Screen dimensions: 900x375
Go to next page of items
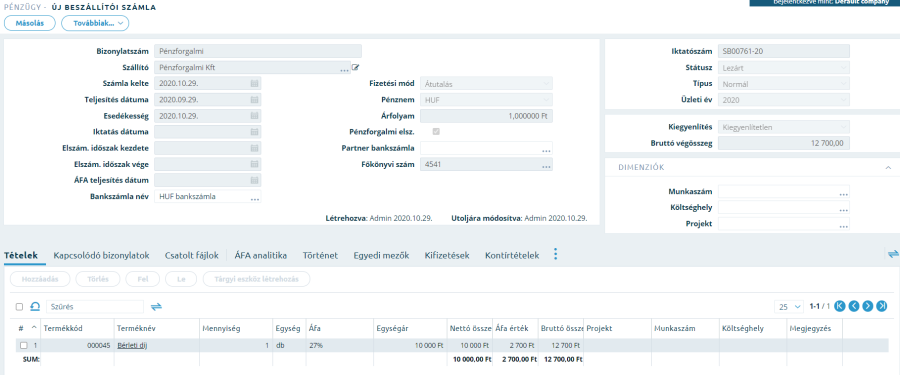point(868,306)
